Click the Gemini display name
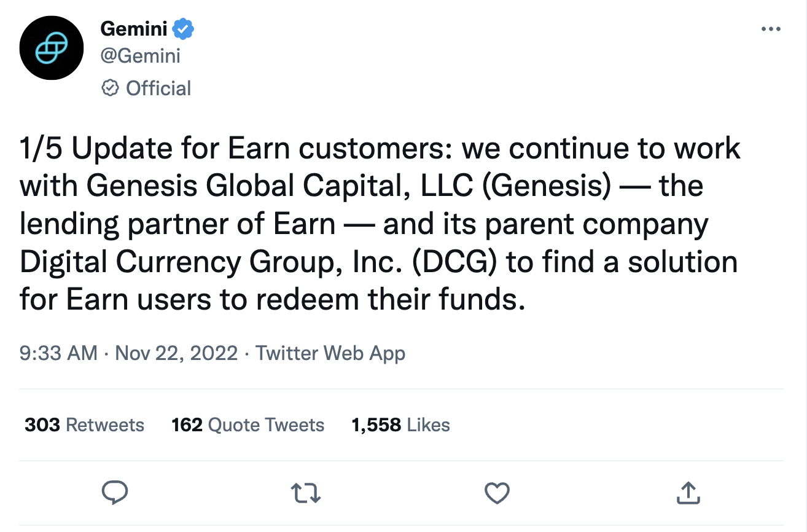This screenshot has height=532, width=807. pyautogui.click(x=133, y=28)
